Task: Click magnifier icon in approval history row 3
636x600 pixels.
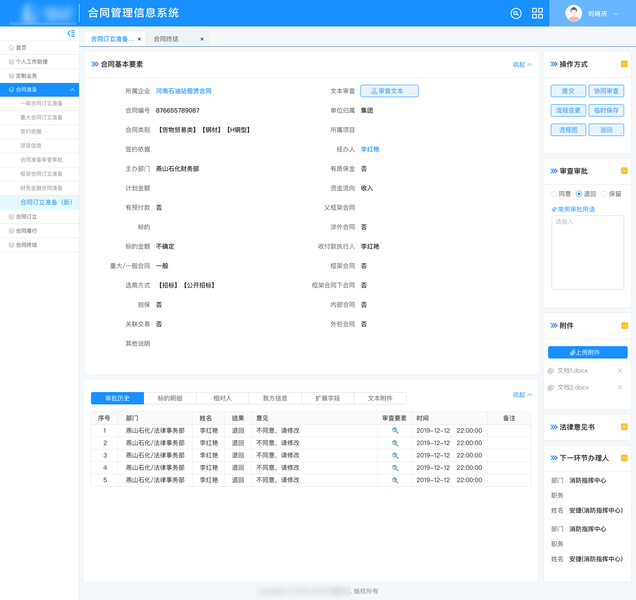Action: pyautogui.click(x=395, y=455)
